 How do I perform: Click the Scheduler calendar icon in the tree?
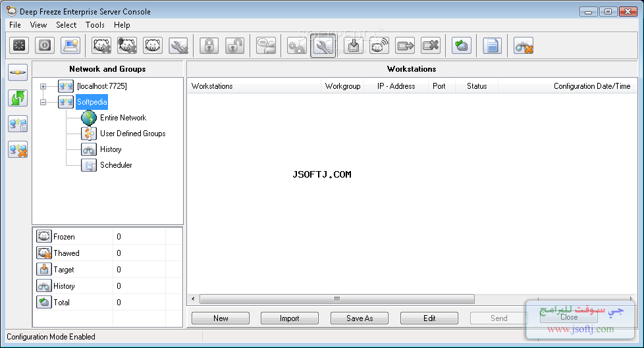coord(89,165)
